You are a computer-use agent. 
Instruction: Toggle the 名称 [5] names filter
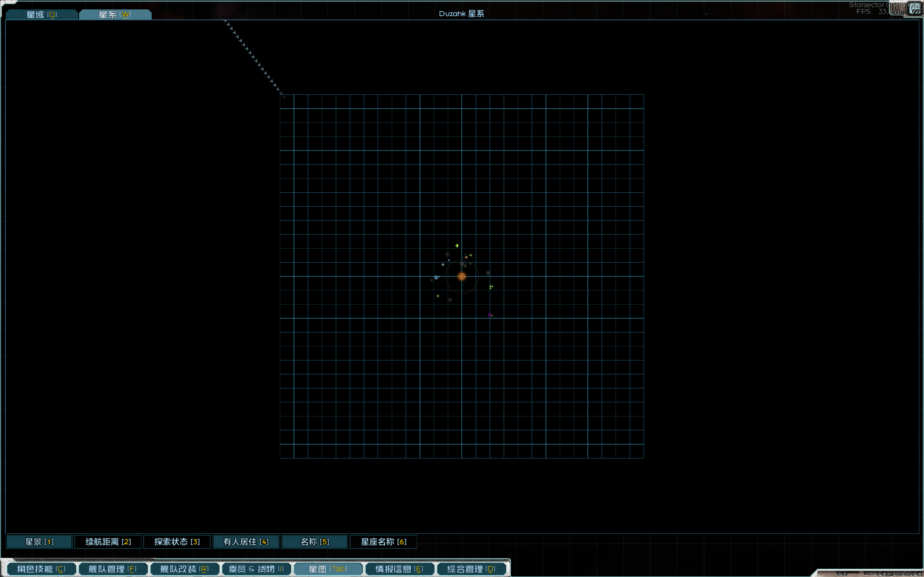pos(314,542)
